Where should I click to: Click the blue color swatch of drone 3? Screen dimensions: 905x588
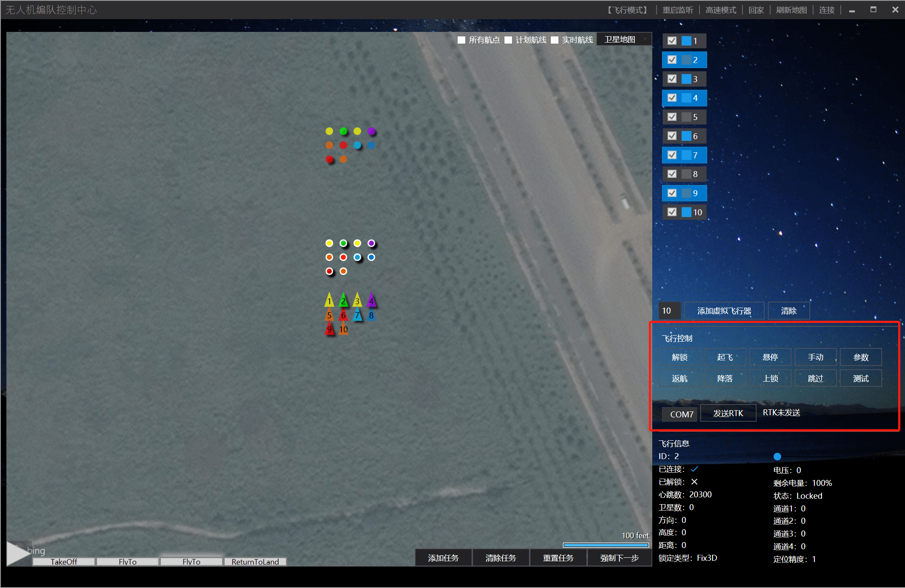(x=686, y=79)
